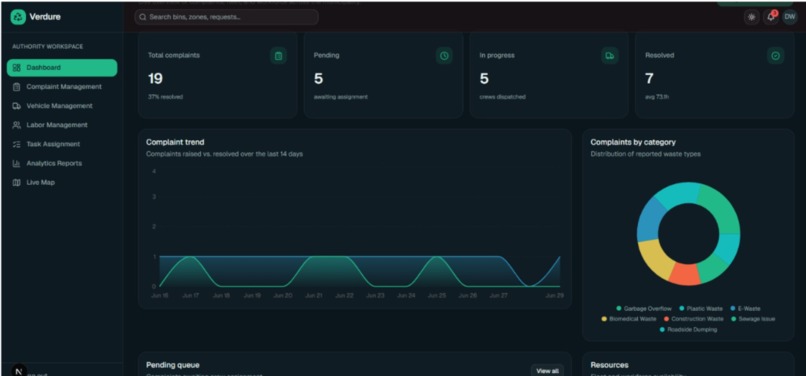Go to Vehicle Management

[x=62, y=106]
